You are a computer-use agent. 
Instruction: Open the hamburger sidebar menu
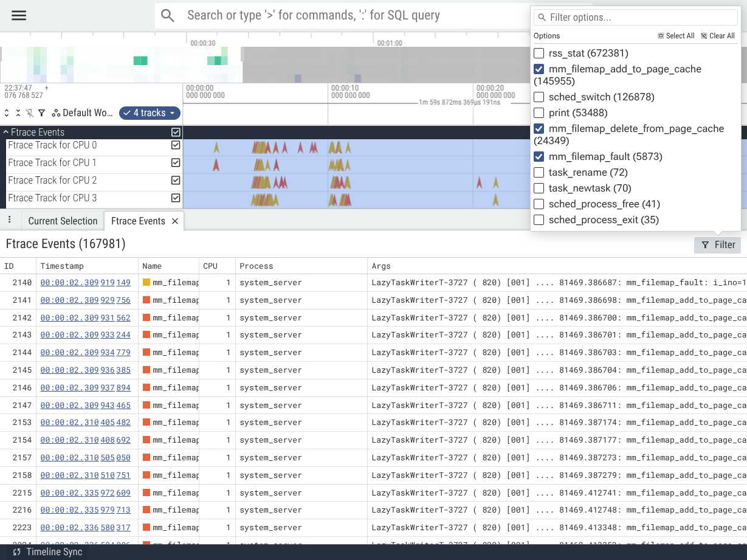[x=19, y=16]
